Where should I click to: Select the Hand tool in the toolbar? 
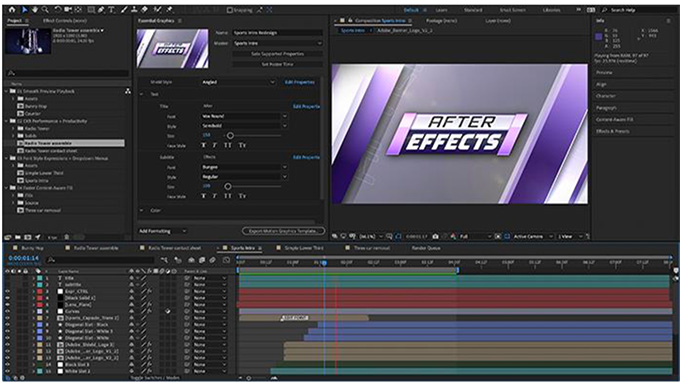click(x=35, y=10)
